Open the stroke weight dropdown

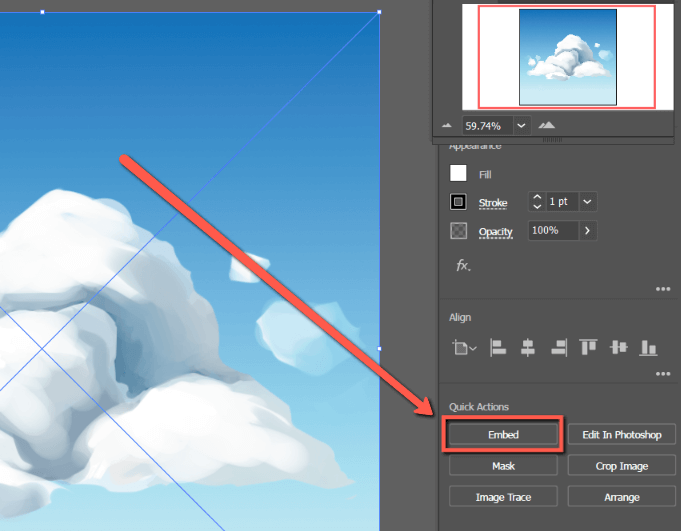[588, 202]
